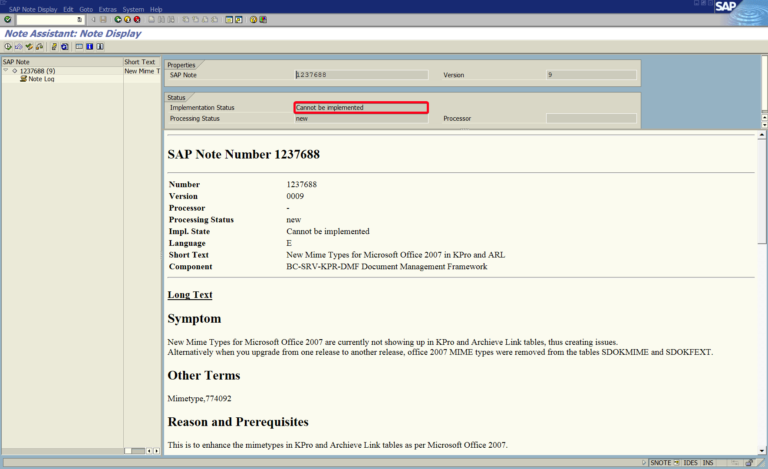Click the Version field showing 9
The width and height of the screenshot is (768, 469).
point(591,75)
